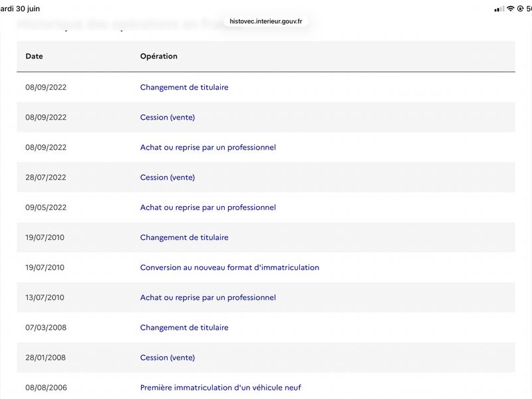The image size is (532, 399).
Task: Select the 08/08/2006 date cell
Action: pyautogui.click(x=46, y=388)
